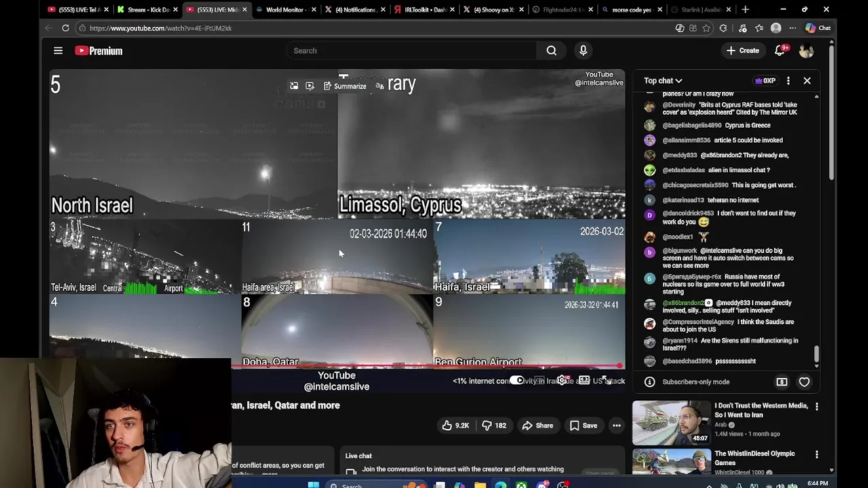Click the taskbar clock showing 6:44 PM
The height and width of the screenshot is (488, 868).
pos(817,484)
